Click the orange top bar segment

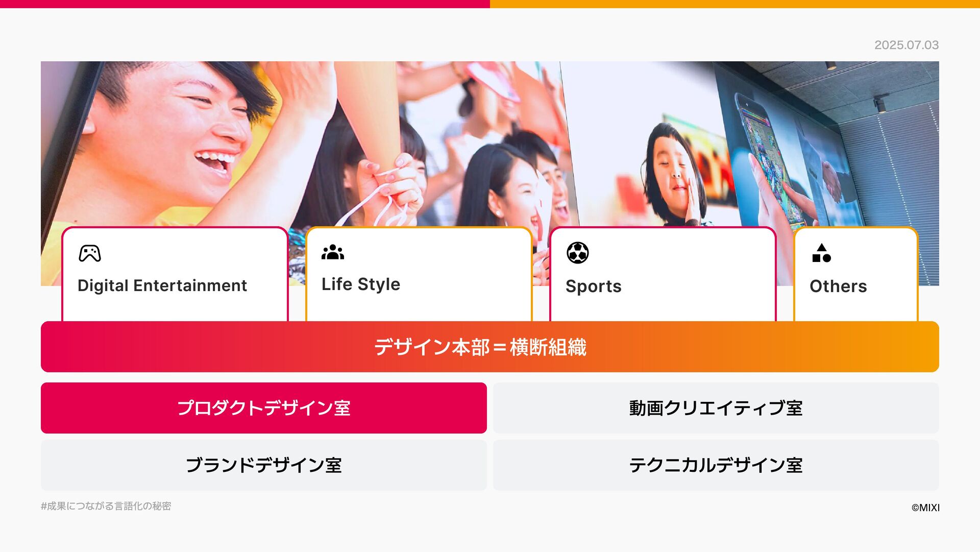coord(735,4)
